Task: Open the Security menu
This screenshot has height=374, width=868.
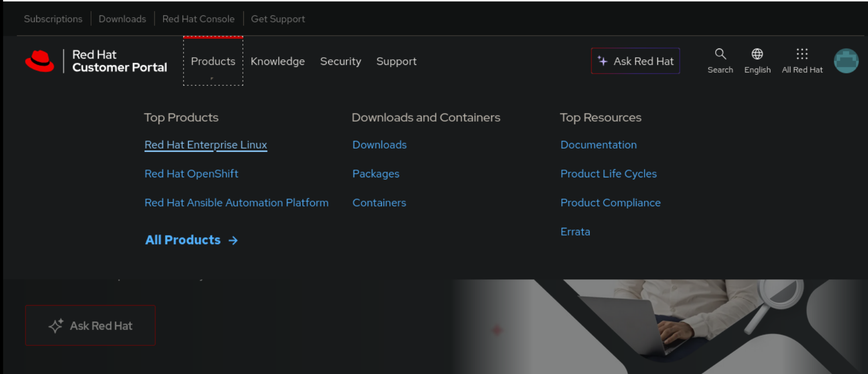Action: (340, 61)
